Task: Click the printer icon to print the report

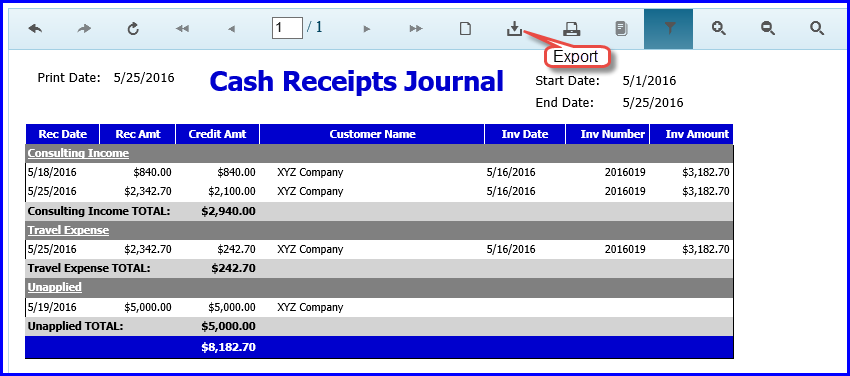Action: tap(571, 29)
